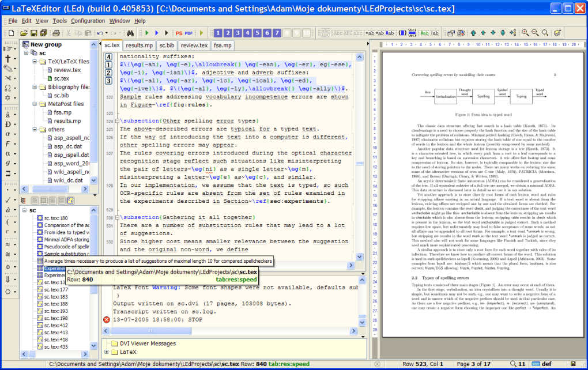Open review.tex in the project tree
Viewport: 588px width, 370px height.
point(67,70)
